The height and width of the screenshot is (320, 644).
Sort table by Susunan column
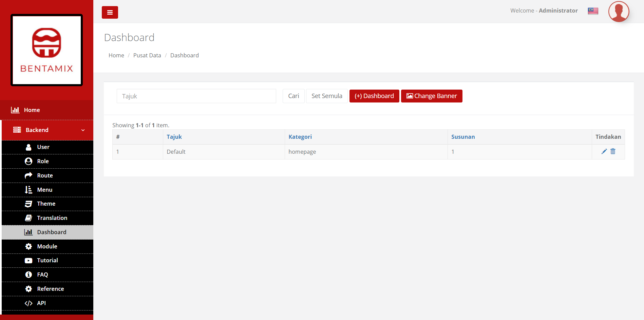click(463, 137)
